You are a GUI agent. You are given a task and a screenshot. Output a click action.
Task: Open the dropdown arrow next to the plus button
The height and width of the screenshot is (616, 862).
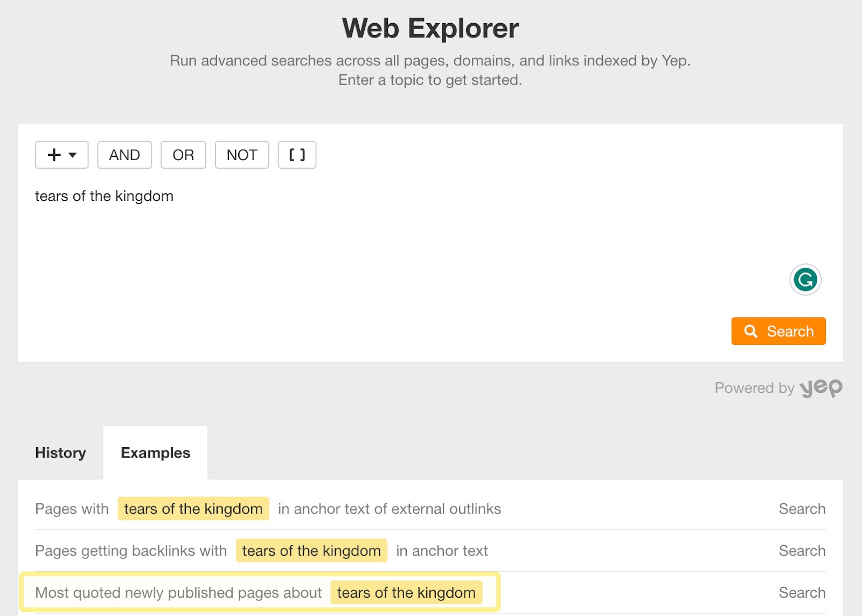click(x=73, y=155)
